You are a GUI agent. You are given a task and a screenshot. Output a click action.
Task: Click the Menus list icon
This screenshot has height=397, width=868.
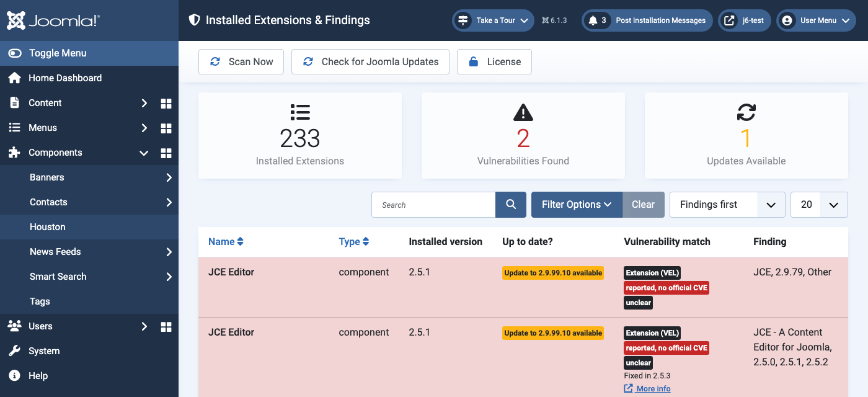(x=14, y=128)
